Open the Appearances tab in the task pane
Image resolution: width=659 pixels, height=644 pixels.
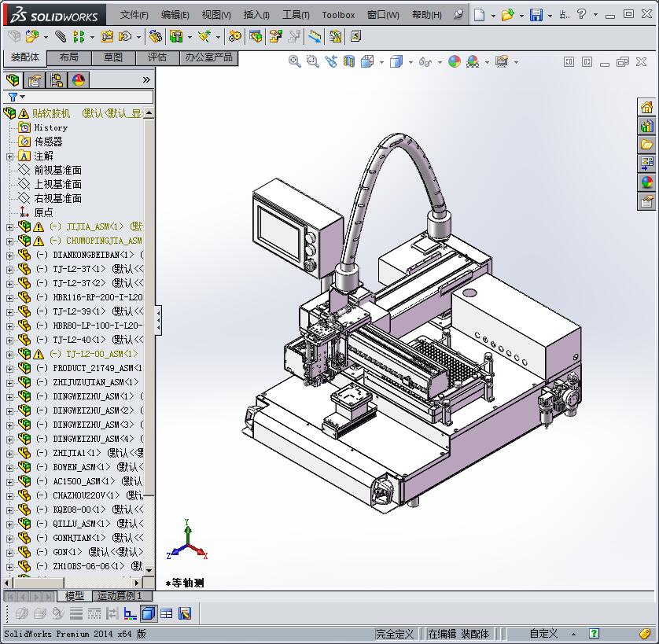tap(646, 182)
